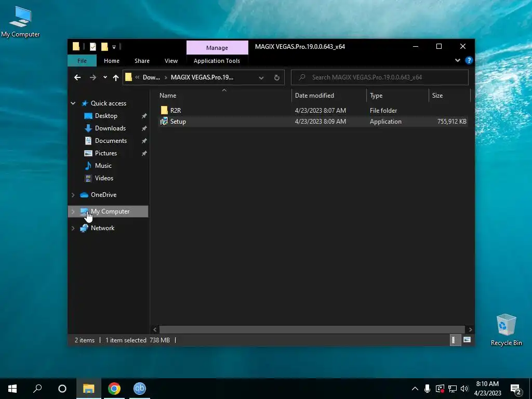Open taskbar Search
The image size is (532, 399).
[37, 389]
